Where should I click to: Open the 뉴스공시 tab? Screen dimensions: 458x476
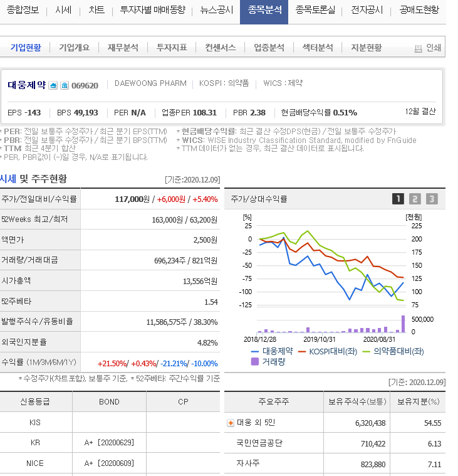click(x=217, y=10)
